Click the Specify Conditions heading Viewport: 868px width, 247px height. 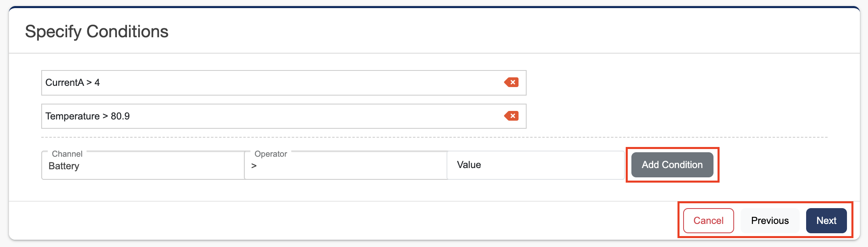point(97,32)
